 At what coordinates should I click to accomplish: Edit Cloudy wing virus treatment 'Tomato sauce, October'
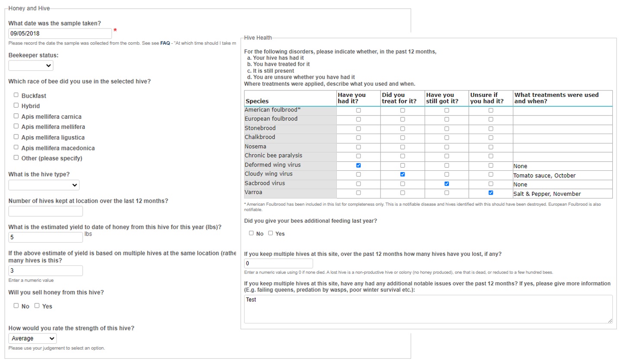[562, 176]
